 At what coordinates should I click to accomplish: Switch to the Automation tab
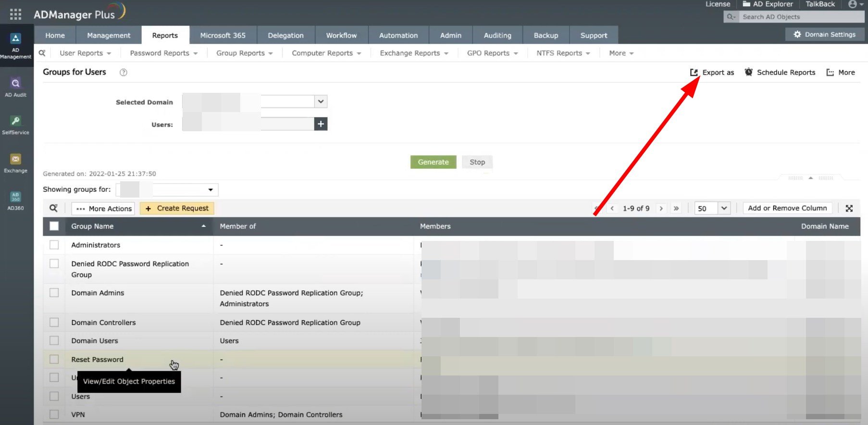[x=398, y=35]
